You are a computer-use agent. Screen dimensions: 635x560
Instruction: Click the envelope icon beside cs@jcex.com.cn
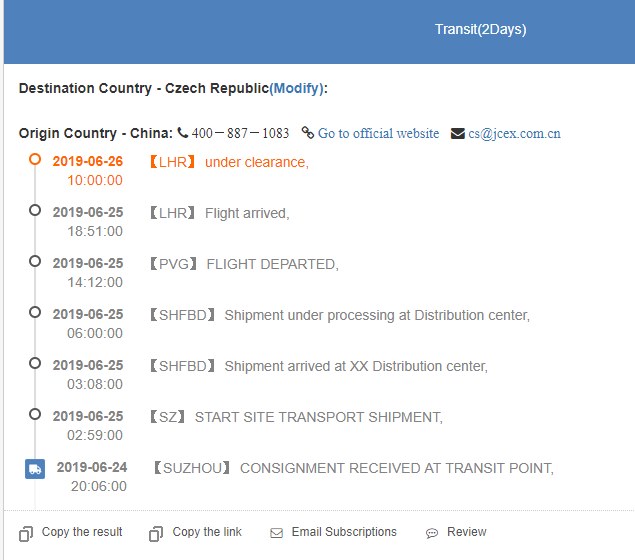pyautogui.click(x=458, y=133)
